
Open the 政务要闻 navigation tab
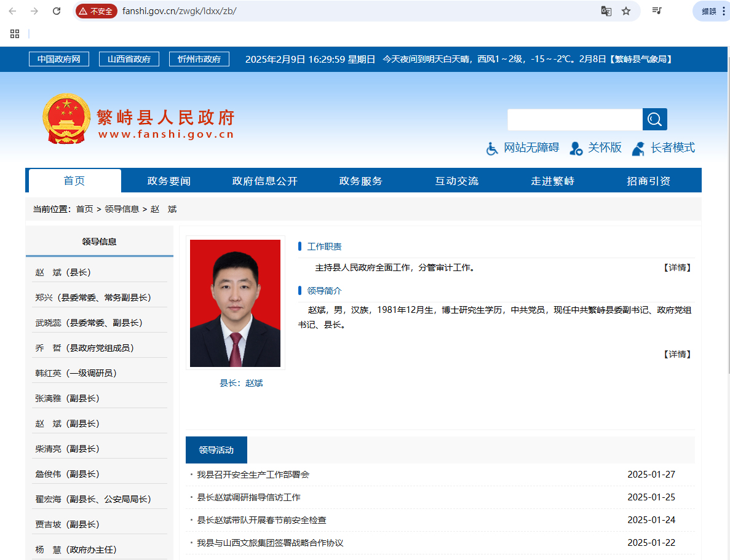(169, 181)
